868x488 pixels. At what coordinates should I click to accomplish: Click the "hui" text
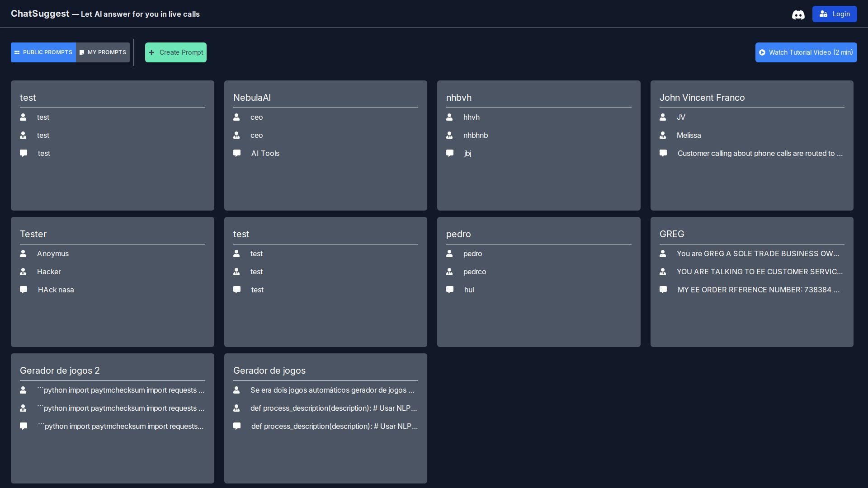pyautogui.click(x=469, y=290)
